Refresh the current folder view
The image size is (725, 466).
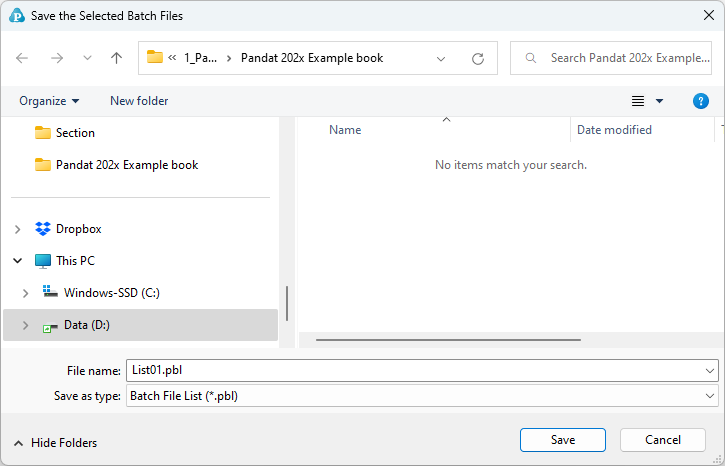478,58
